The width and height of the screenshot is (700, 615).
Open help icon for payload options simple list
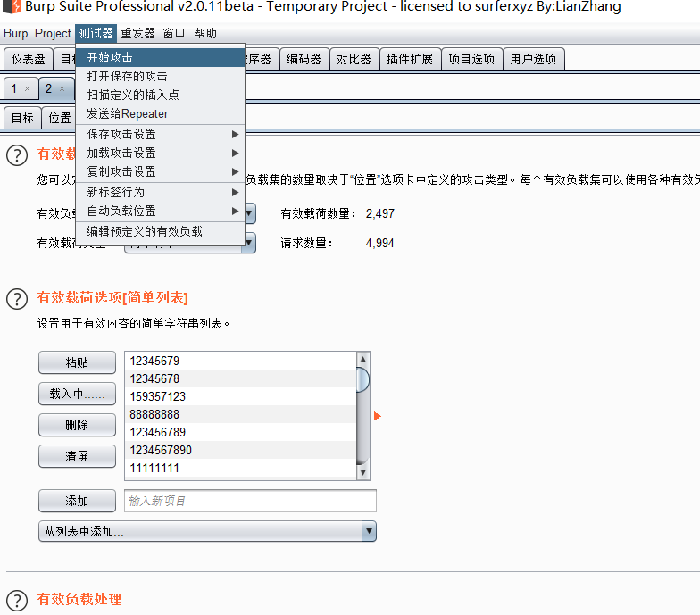pyautogui.click(x=17, y=299)
